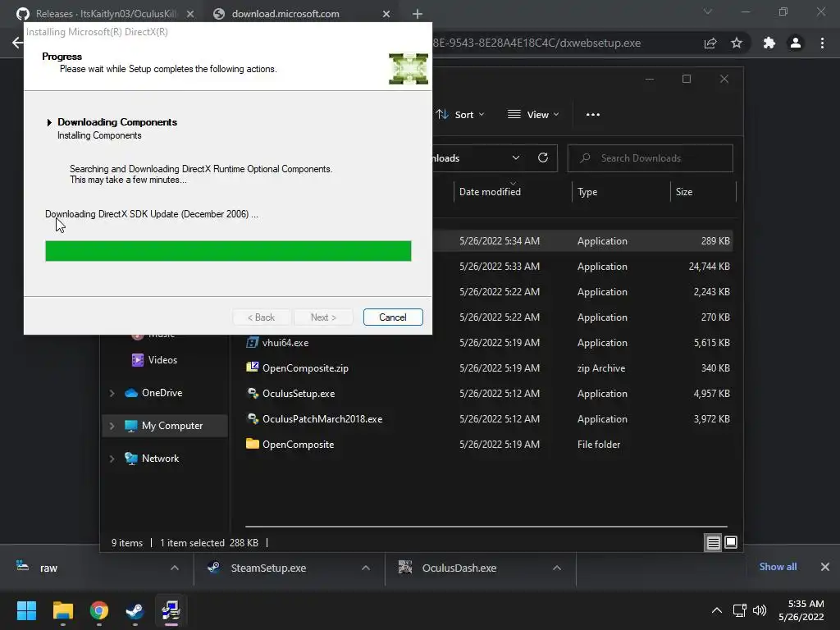
Task: Sort files by Type column
Action: pos(587,192)
